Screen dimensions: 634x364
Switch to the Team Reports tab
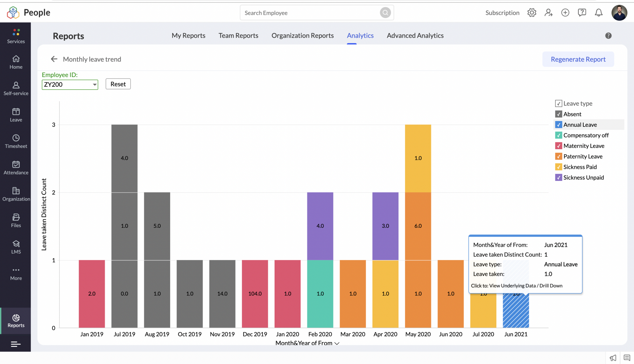tap(238, 35)
